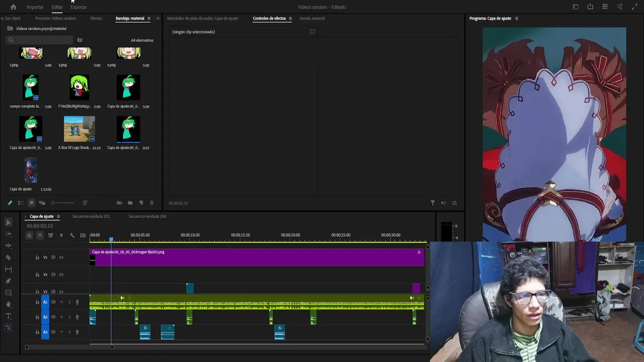Click the maximize frame icon top right
The height and width of the screenshot is (362, 644).
634,7
